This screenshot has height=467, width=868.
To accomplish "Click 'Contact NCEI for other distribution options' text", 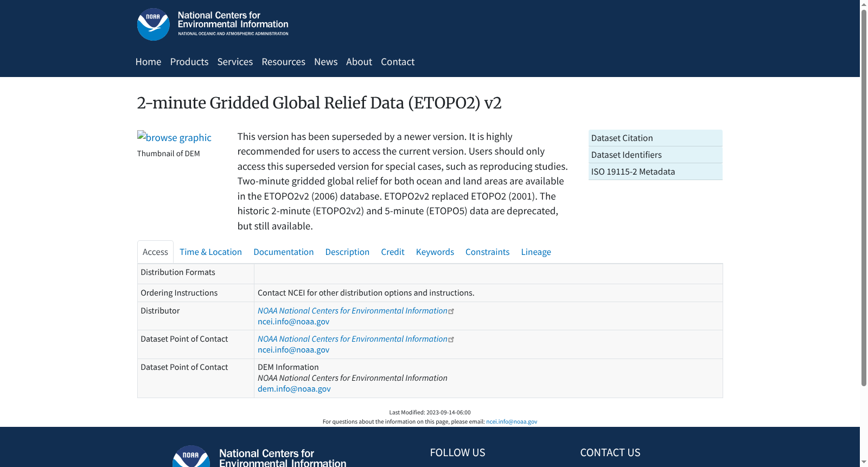I will point(366,293).
